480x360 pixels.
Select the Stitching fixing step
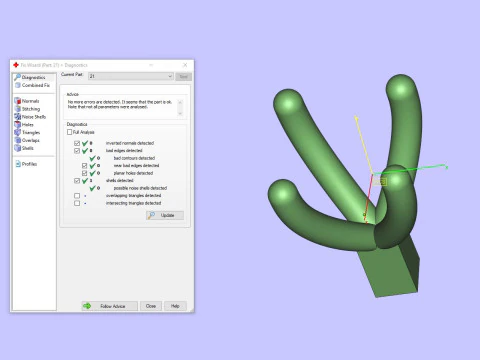coord(27,109)
